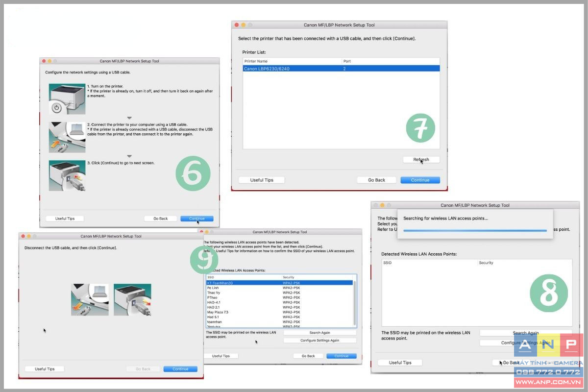
Task: Click Configure Settings Again under the populated SSID list
Action: [319, 340]
